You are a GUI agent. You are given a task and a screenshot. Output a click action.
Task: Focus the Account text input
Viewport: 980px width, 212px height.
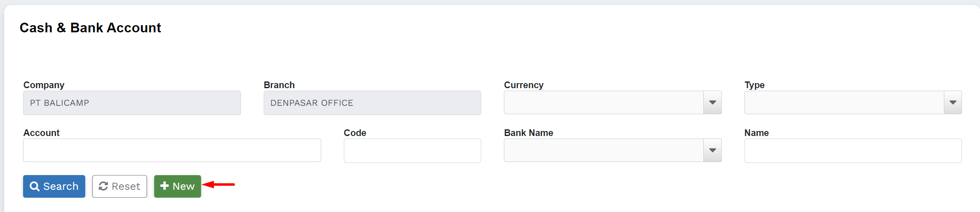coord(172,151)
